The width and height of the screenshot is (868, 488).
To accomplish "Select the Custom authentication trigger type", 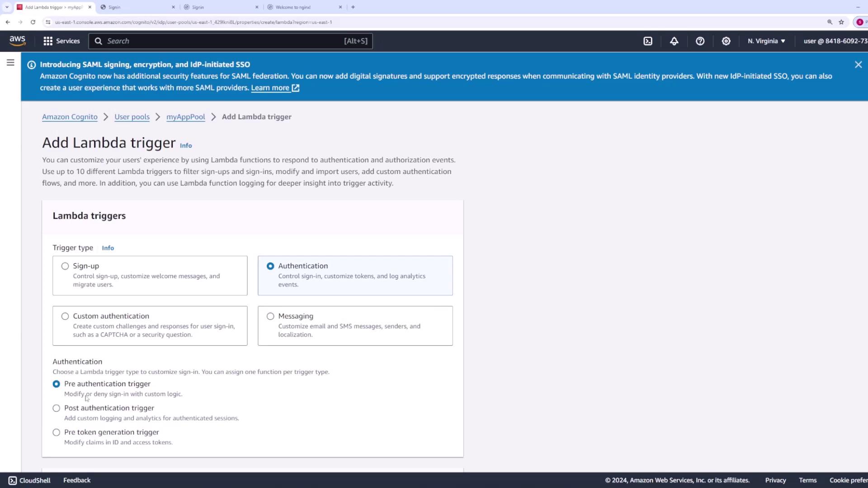I will pyautogui.click(x=65, y=316).
